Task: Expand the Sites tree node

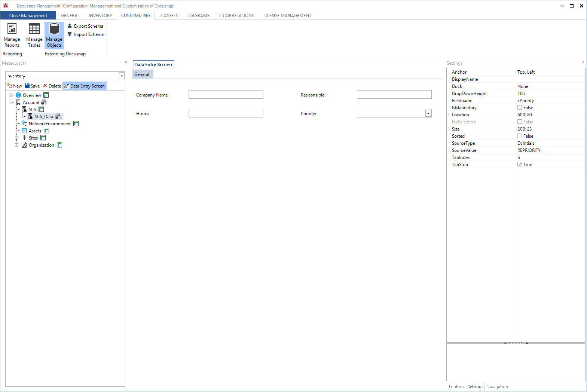Action: click(17, 138)
